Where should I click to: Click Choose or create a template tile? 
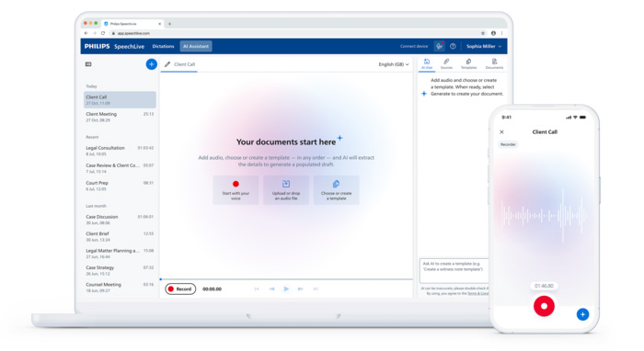(337, 190)
